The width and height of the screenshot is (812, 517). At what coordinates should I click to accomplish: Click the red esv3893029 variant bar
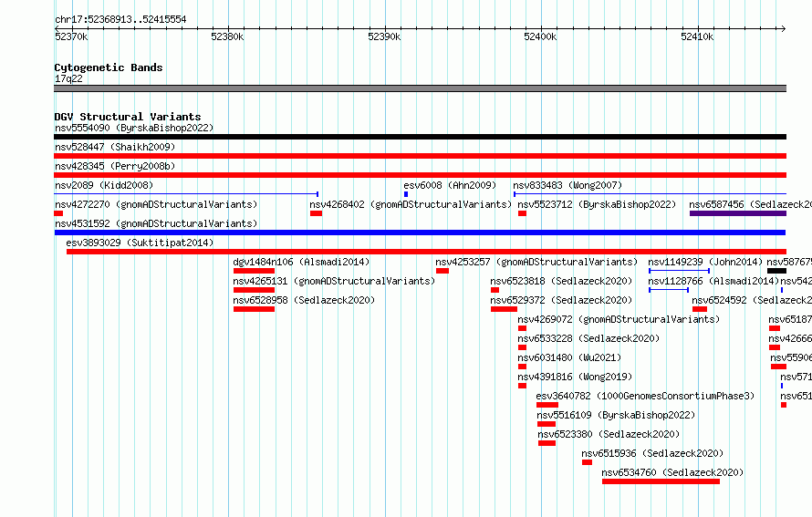(x=426, y=252)
